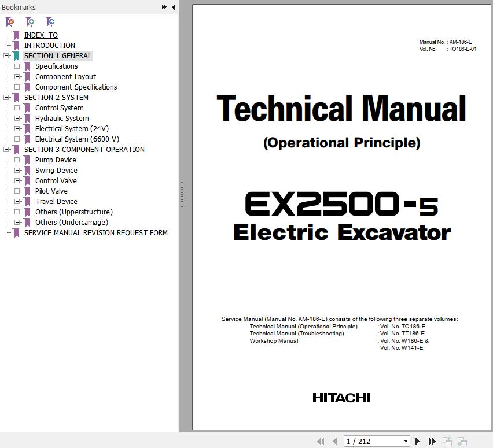Open the Component Layout bookmark
493x448 pixels.
[66, 77]
